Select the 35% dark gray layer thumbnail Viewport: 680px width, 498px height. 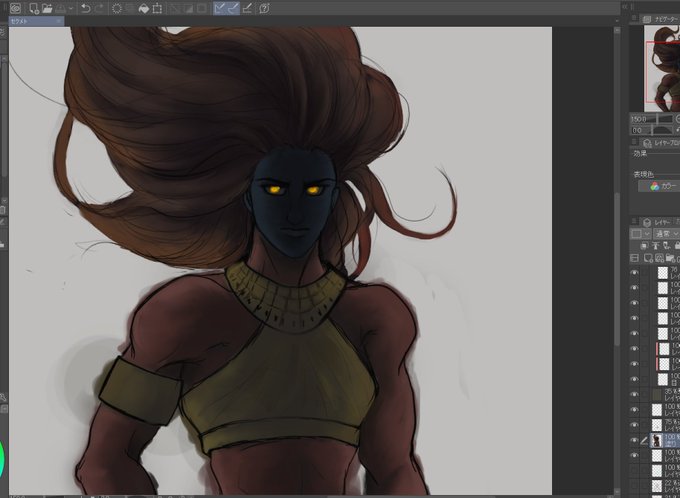point(657,394)
